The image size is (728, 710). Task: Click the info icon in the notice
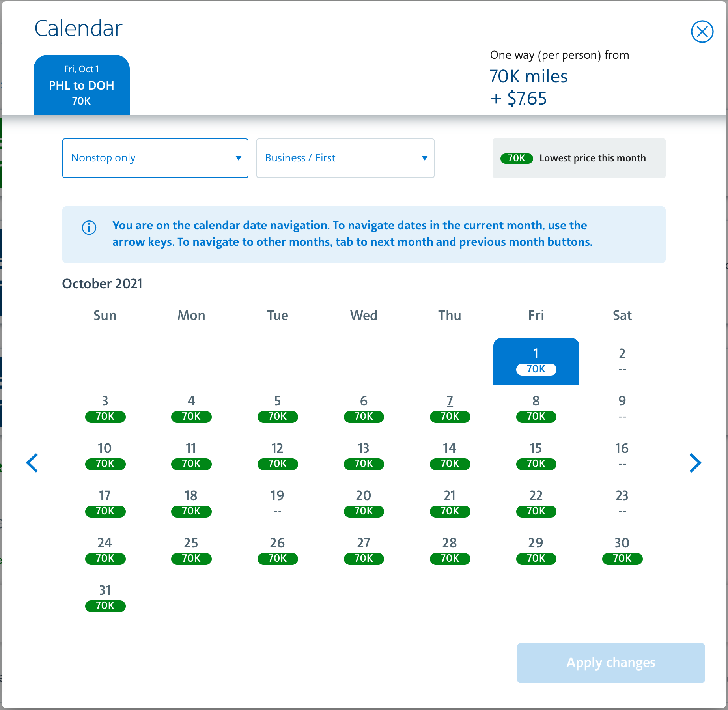click(89, 228)
